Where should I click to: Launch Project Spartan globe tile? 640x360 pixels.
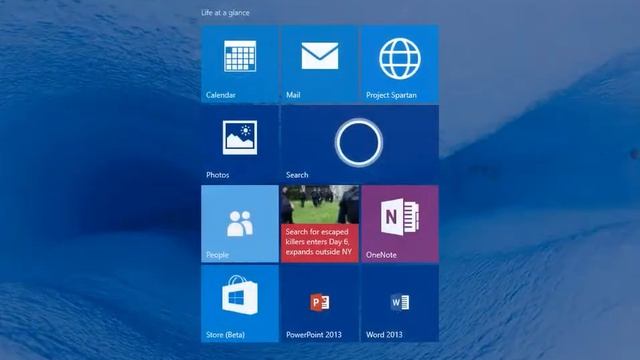[400, 63]
